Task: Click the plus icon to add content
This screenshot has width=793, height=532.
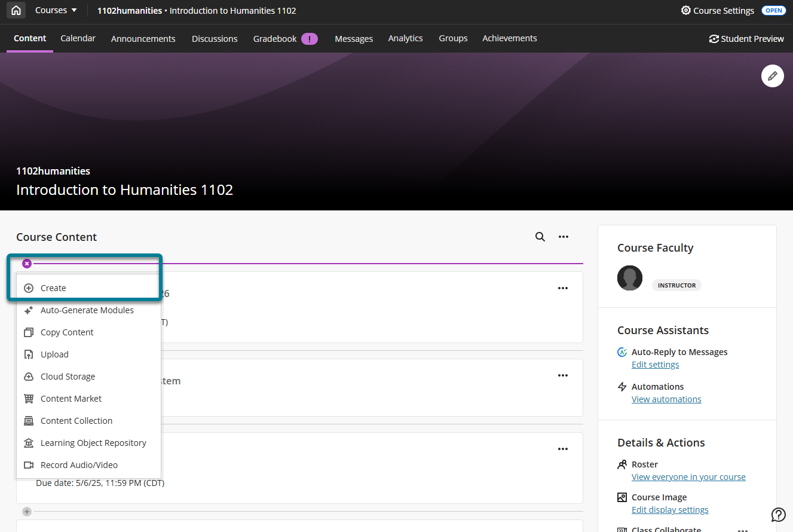Action: (26, 512)
